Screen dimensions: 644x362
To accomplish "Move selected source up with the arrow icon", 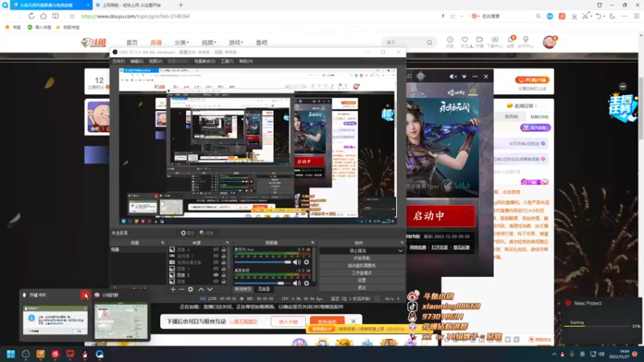I will [200, 290].
